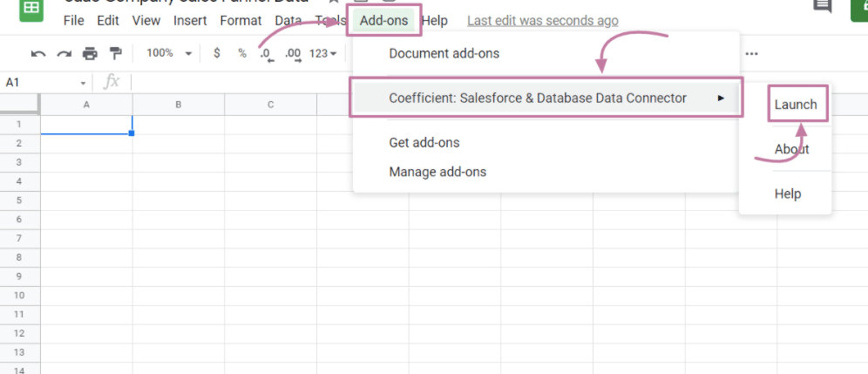
Task: Open the Format menu
Action: tap(241, 21)
